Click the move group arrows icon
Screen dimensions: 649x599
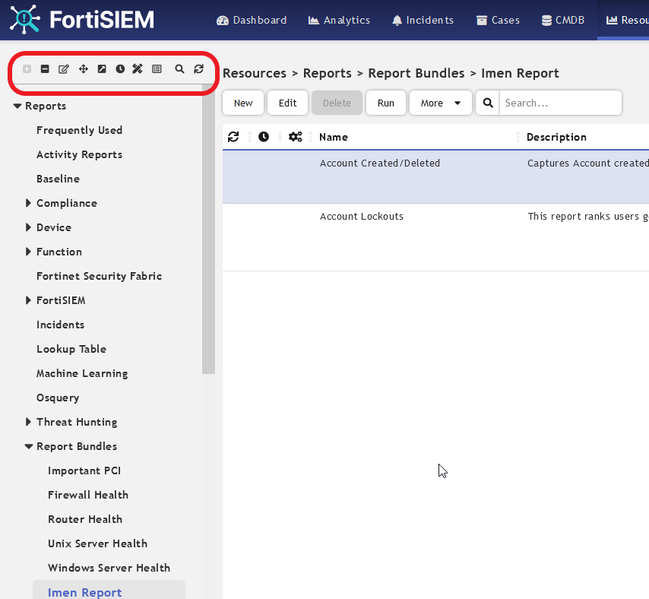(x=83, y=69)
